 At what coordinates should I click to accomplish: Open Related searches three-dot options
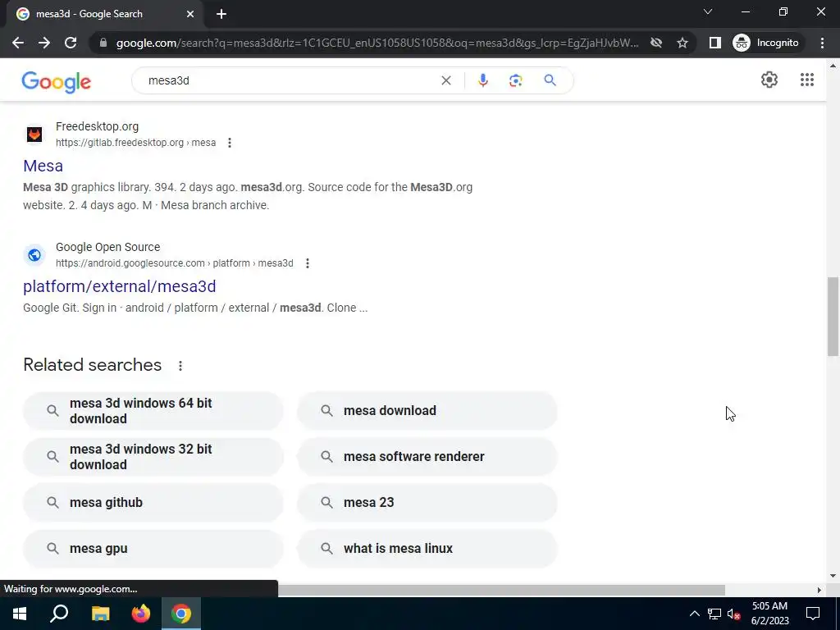[x=180, y=365]
